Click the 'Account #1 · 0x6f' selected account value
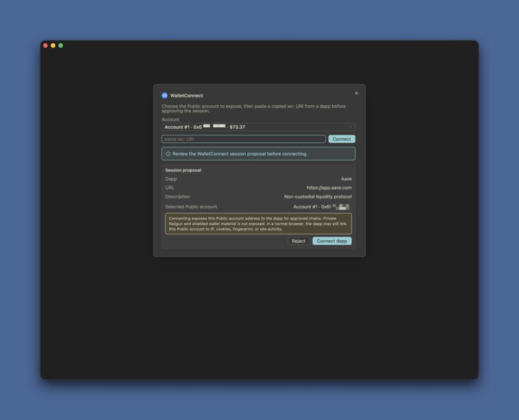The width and height of the screenshot is (519, 420). pyautogui.click(x=321, y=206)
